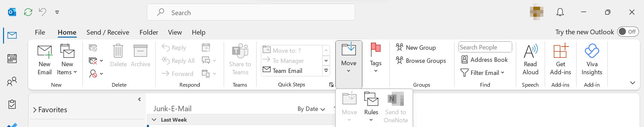The image size is (644, 127).
Task: Open the Address Book
Action: click(484, 60)
